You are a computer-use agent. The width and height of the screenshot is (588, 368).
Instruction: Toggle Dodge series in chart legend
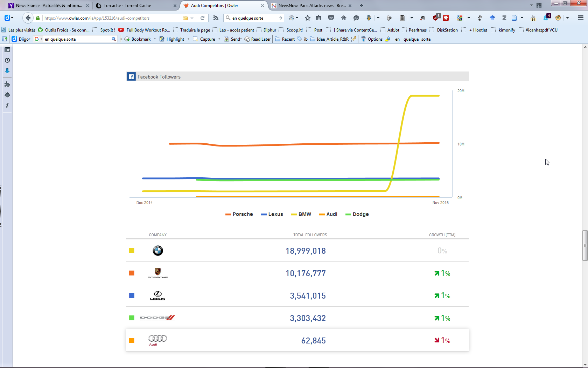pos(357,214)
